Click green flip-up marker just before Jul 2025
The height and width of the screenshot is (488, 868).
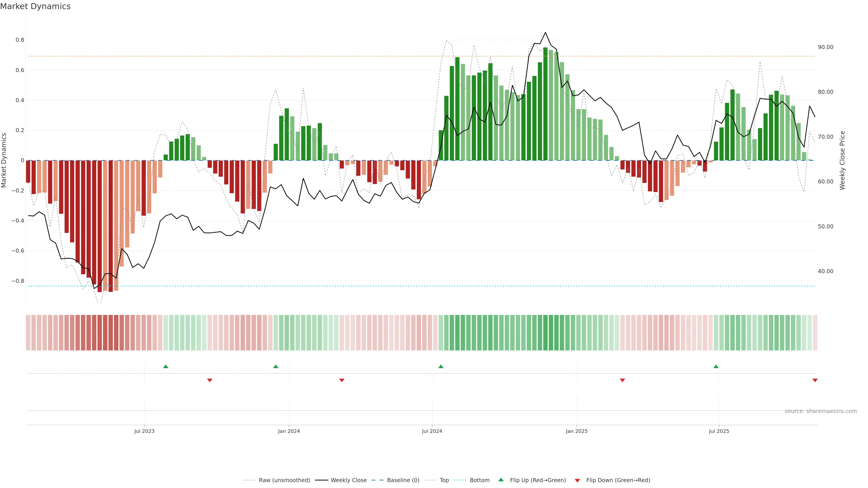pyautogui.click(x=716, y=366)
